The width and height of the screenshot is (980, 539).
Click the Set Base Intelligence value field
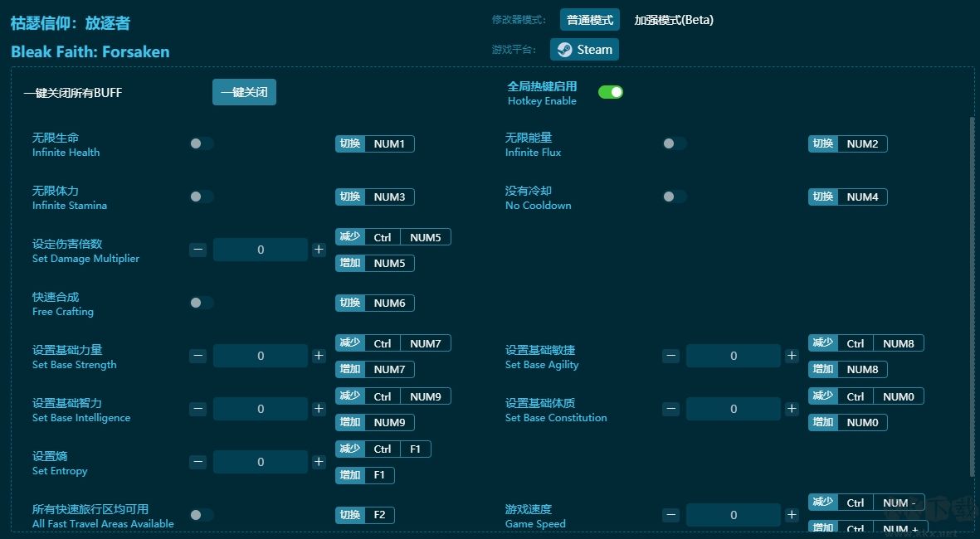tap(261, 409)
